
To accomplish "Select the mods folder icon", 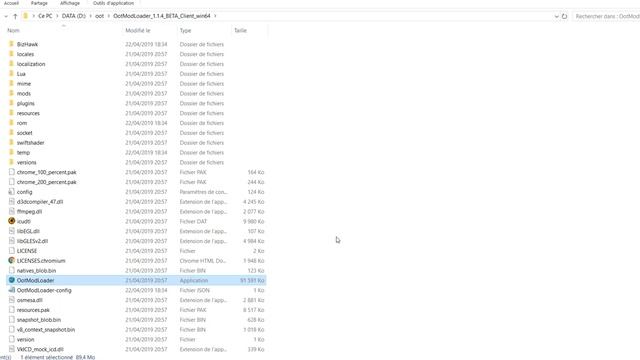I will [11, 93].
